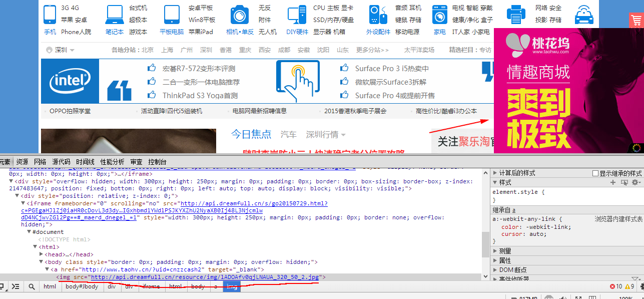Select the img breadcrumb item
The height and width of the screenshot is (299, 644).
coord(232,286)
